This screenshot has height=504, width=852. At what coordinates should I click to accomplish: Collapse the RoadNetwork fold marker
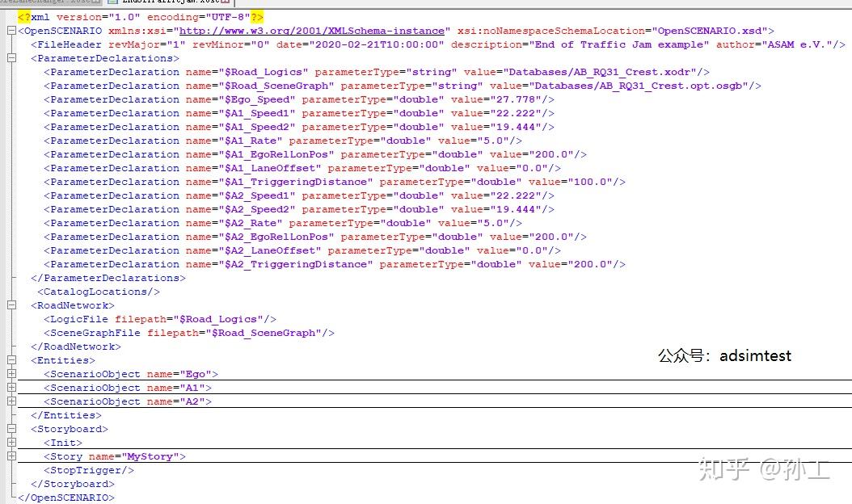[11, 305]
